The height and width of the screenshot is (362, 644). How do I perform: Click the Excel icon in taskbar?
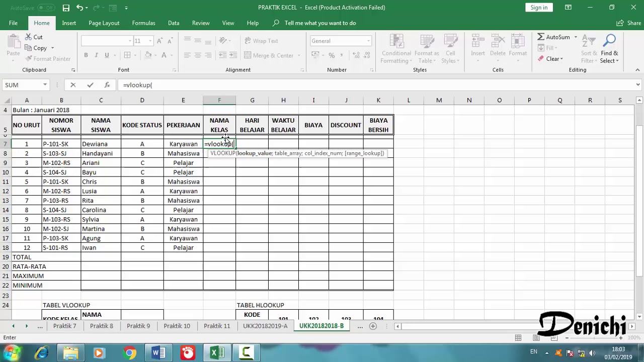click(217, 353)
